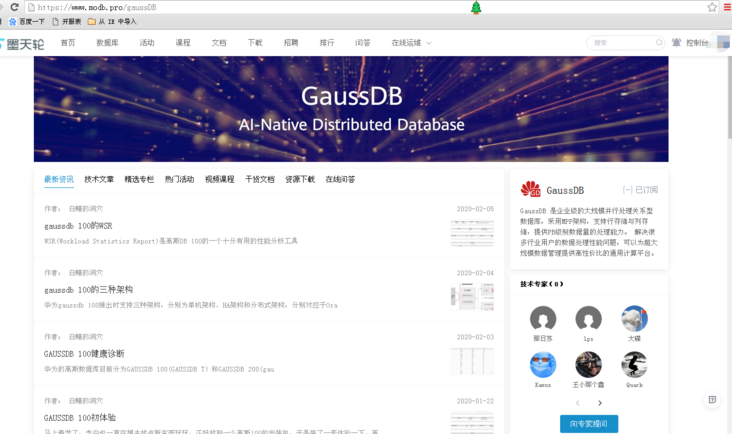The width and height of the screenshot is (732, 434).
Task: Click the floating feedback icon at right edge
Action: click(712, 399)
